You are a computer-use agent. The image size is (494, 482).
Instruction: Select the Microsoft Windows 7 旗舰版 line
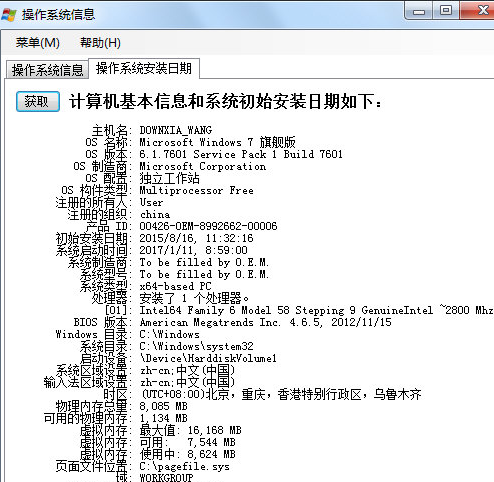pyautogui.click(x=217, y=142)
